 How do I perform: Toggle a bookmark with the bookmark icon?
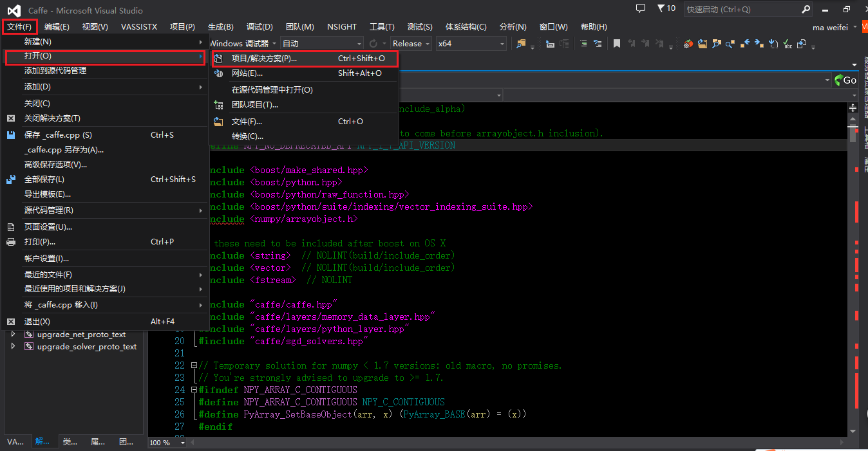click(x=617, y=44)
